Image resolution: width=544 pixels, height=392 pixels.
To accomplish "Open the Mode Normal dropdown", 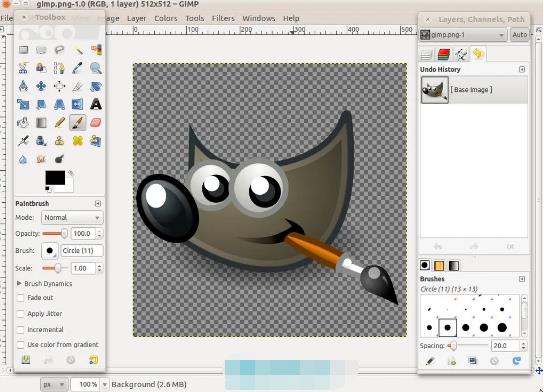I will pos(72,218).
